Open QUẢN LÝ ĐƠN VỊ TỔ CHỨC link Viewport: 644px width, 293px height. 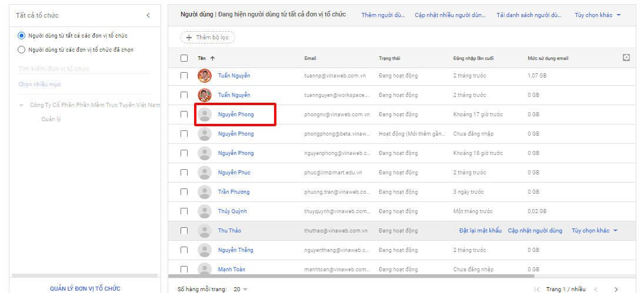coord(85,288)
